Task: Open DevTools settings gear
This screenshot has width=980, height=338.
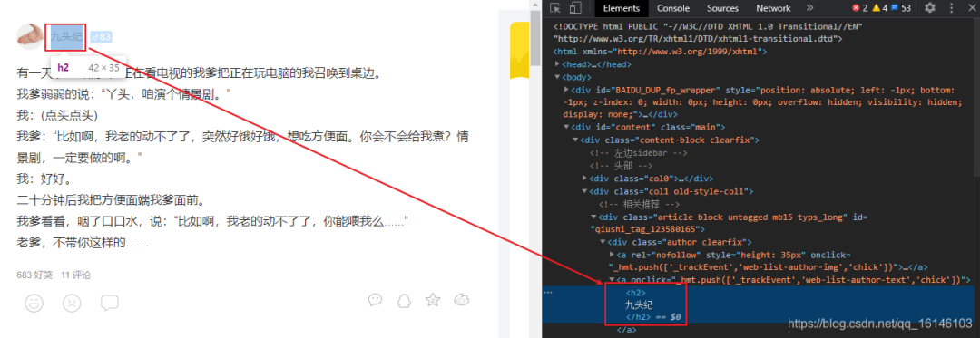Action: click(x=930, y=8)
